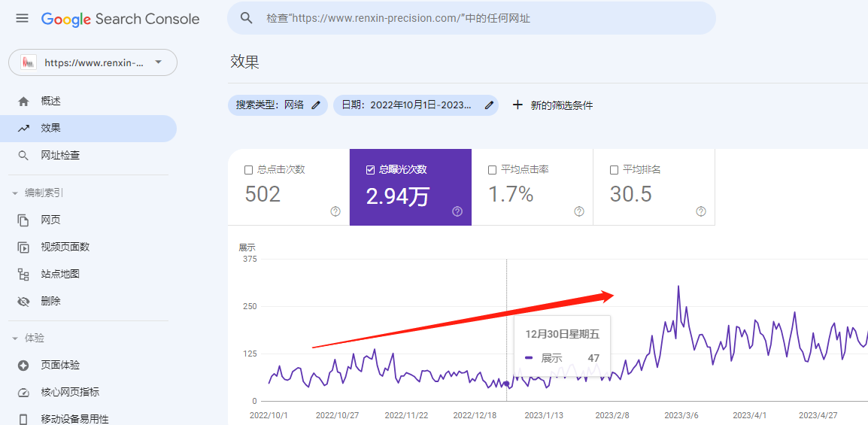Enable the 平均排名 checkbox
The width and height of the screenshot is (868, 425).
tap(614, 170)
